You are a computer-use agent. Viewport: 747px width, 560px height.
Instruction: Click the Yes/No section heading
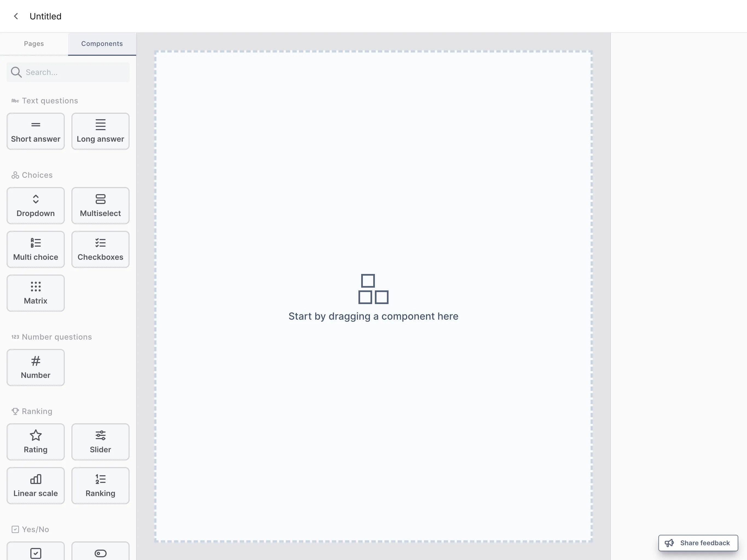(x=36, y=529)
